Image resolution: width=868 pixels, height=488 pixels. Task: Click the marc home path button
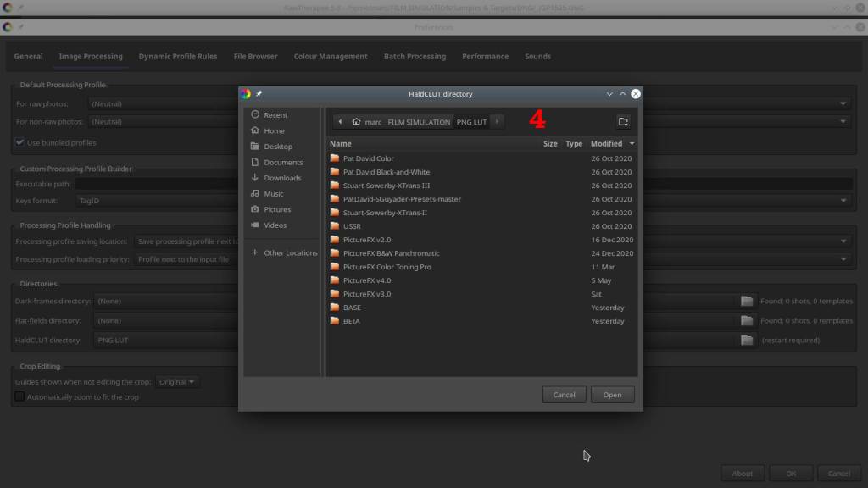tap(366, 122)
